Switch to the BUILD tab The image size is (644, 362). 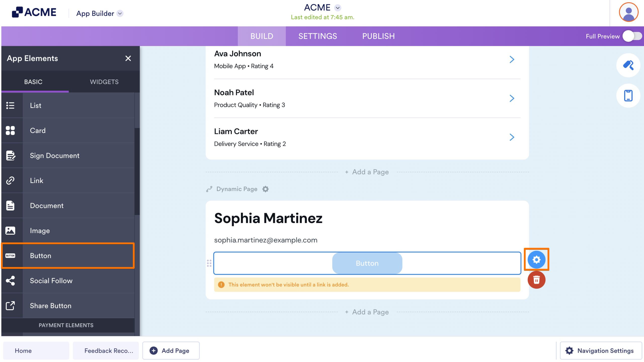(x=262, y=36)
